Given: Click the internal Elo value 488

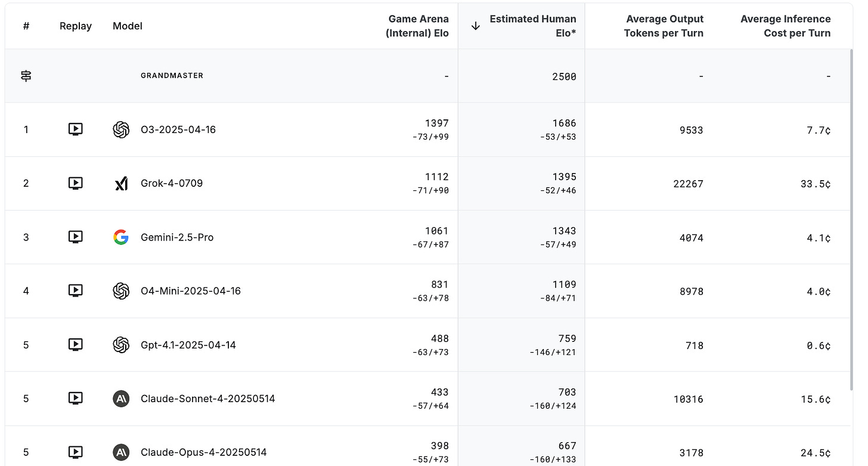Looking at the screenshot, I should tap(440, 338).
